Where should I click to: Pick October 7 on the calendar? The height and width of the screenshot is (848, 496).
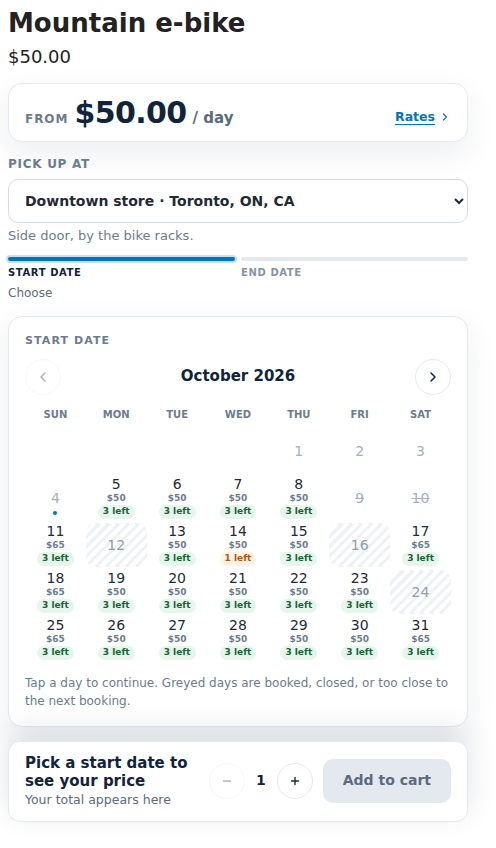point(238,498)
